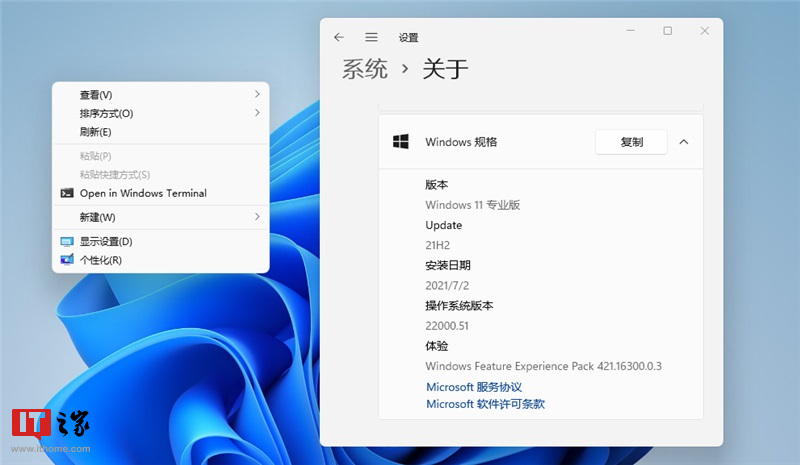Click the monitor icon for 显示设置
Viewport: 800px width, 465px height.
click(x=67, y=242)
